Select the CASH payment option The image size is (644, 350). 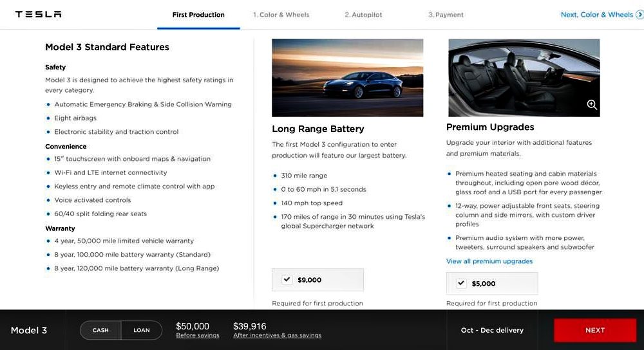[x=100, y=330]
